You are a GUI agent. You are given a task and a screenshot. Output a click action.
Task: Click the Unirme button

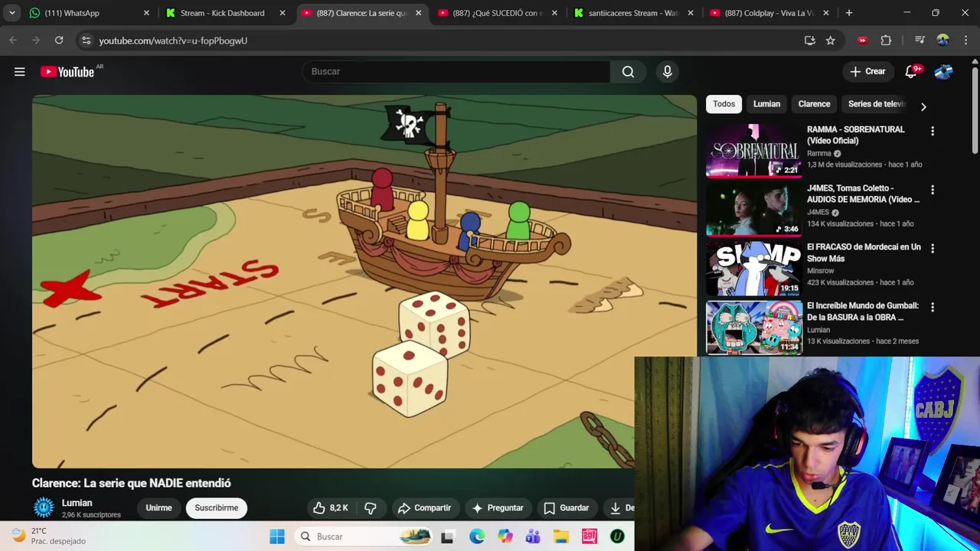point(158,507)
